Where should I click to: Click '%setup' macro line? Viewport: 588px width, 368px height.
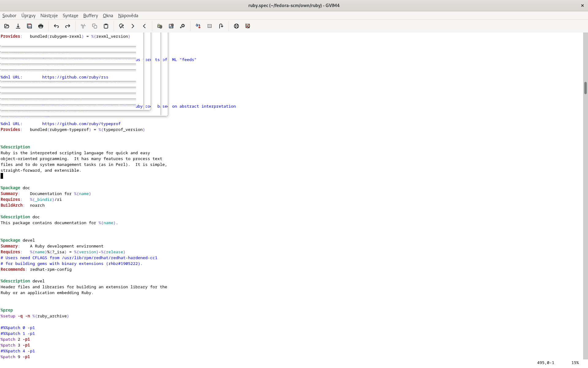coord(35,316)
